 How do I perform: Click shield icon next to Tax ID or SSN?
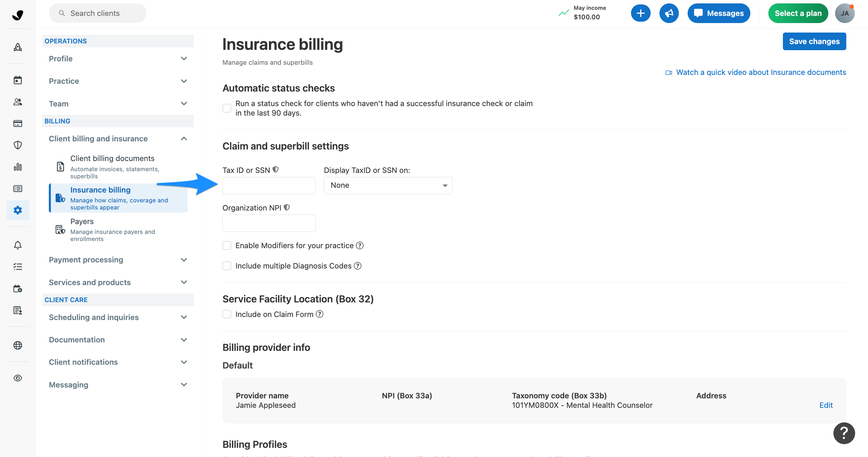click(276, 170)
